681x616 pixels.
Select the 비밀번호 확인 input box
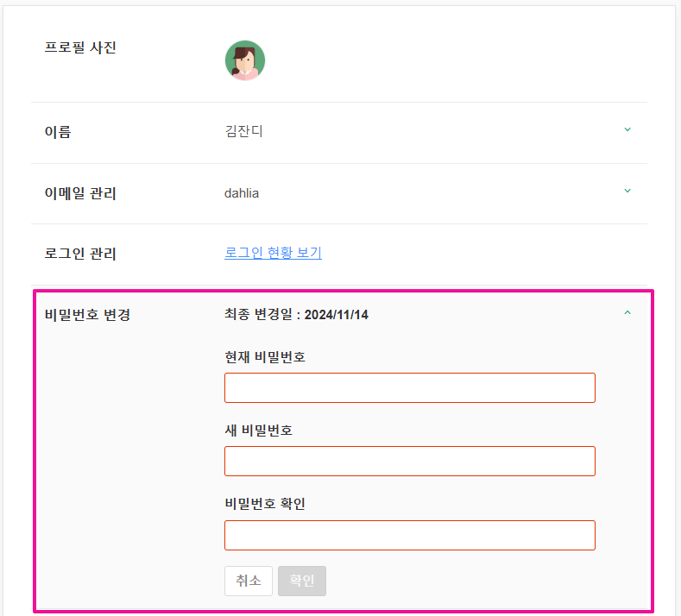coord(409,535)
